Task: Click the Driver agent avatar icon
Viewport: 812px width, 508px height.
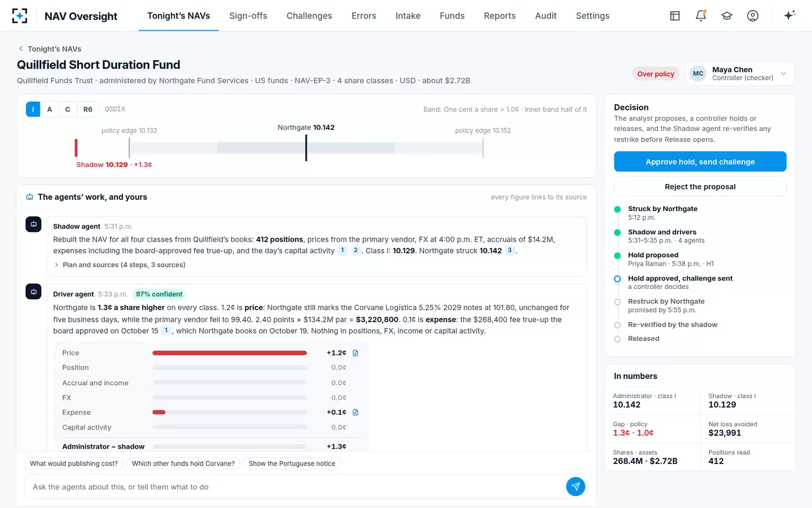Action: pos(33,292)
